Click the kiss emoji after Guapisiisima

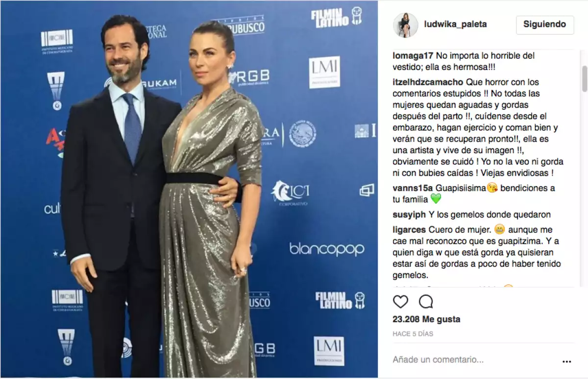[x=492, y=188]
